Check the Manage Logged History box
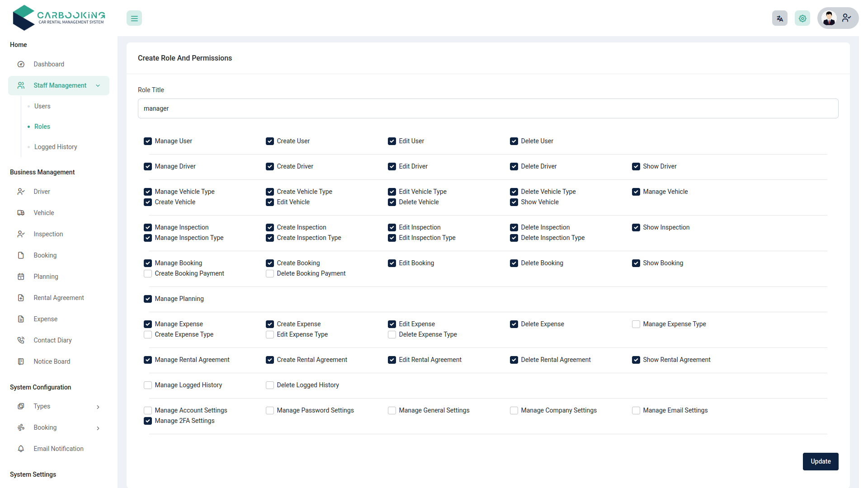This screenshot has height=488, width=868. pos(147,385)
